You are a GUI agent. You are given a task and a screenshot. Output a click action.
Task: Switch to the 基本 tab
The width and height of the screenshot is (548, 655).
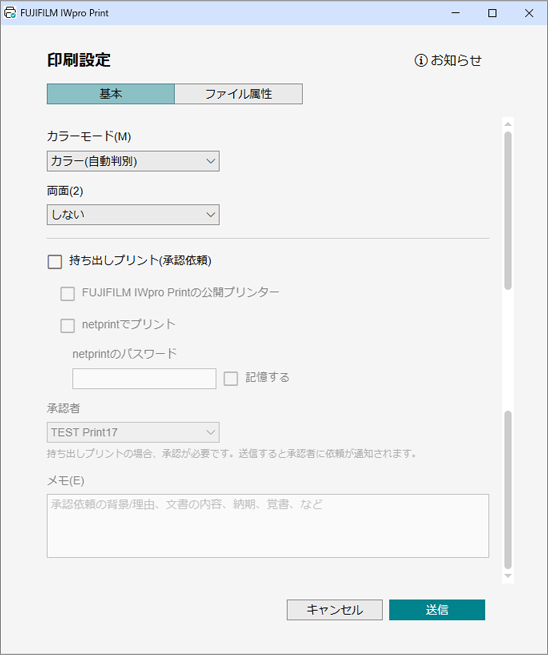pyautogui.click(x=111, y=94)
